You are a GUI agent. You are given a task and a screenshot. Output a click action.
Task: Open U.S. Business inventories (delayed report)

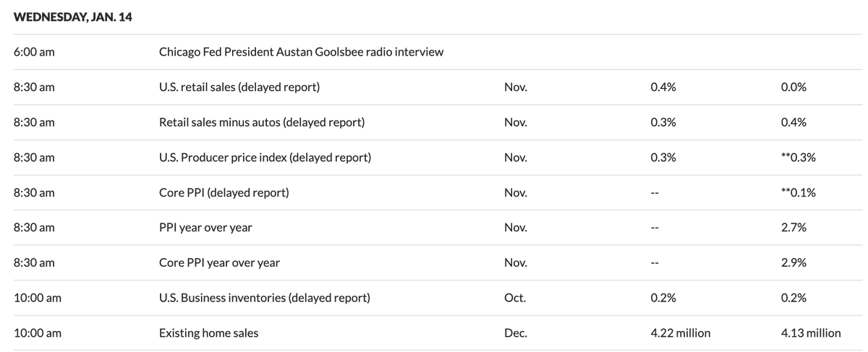tap(264, 298)
